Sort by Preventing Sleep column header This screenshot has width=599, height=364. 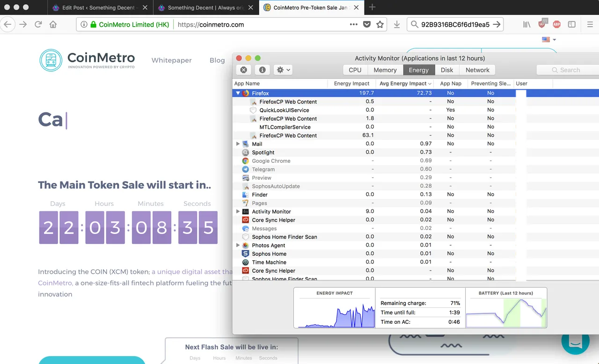490,83
